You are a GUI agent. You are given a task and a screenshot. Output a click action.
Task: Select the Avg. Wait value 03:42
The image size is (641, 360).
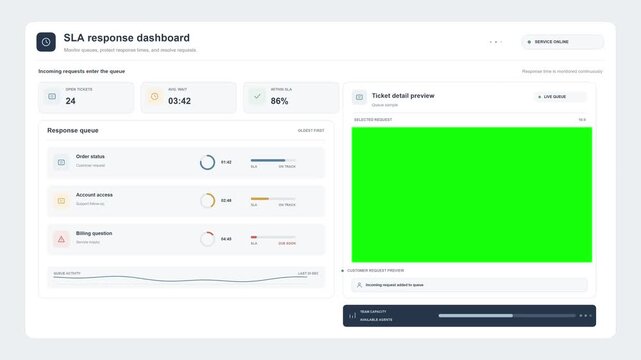pyautogui.click(x=179, y=101)
